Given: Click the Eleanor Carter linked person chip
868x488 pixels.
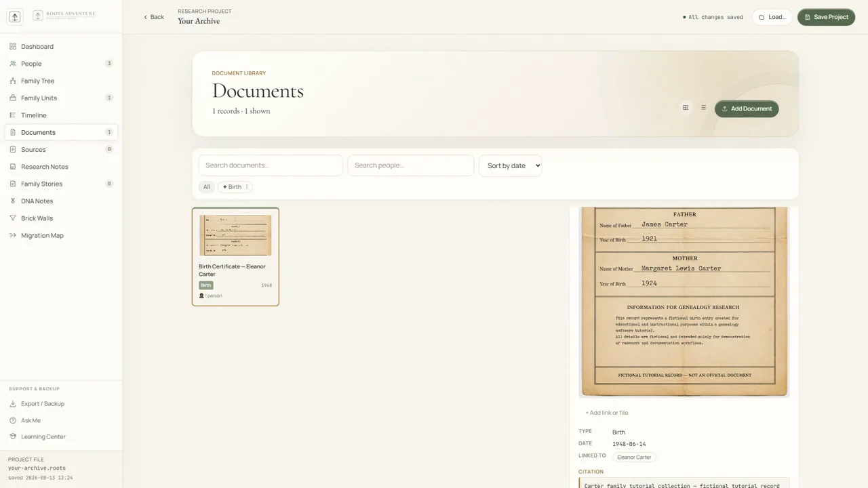Looking at the screenshot, I should tap(634, 457).
